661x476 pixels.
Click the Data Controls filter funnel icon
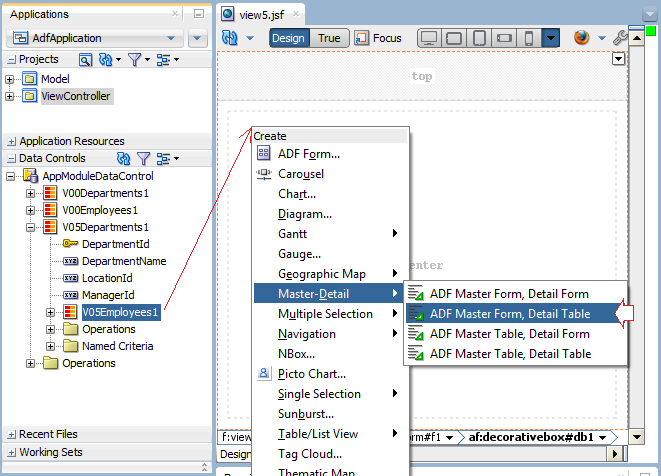point(144,159)
